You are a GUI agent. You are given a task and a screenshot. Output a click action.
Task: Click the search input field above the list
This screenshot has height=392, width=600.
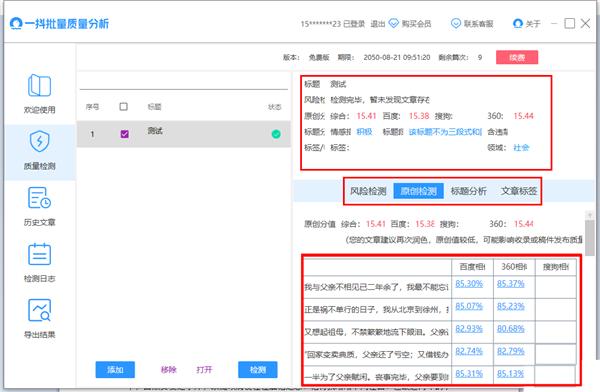[184, 82]
